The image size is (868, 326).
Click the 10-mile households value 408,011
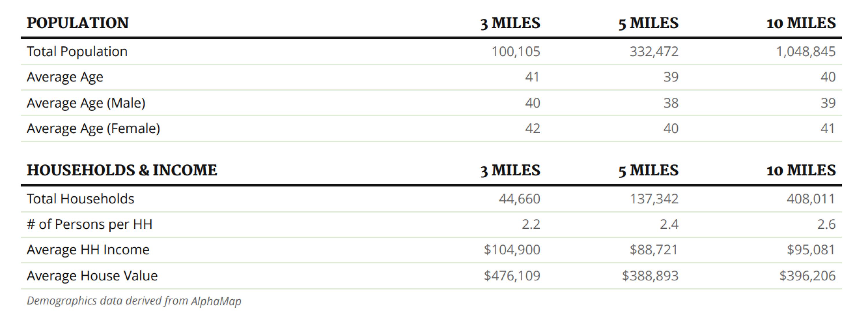click(811, 199)
